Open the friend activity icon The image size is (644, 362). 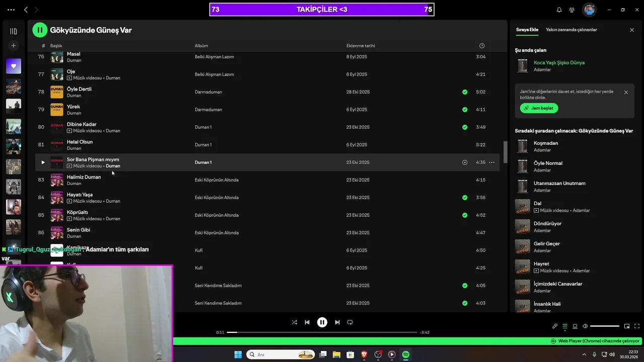click(x=572, y=10)
